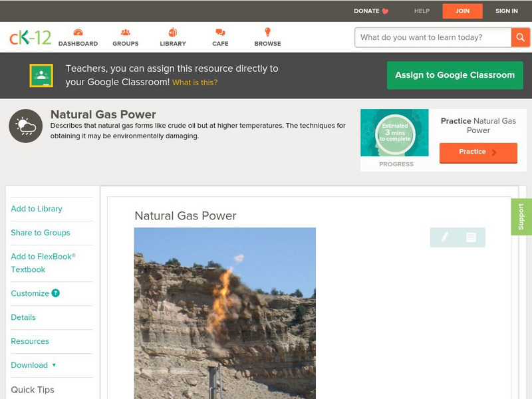Viewport: 532px width, 399px height.
Task: Open the Cafe chat bubbles icon
Action: pyautogui.click(x=220, y=32)
